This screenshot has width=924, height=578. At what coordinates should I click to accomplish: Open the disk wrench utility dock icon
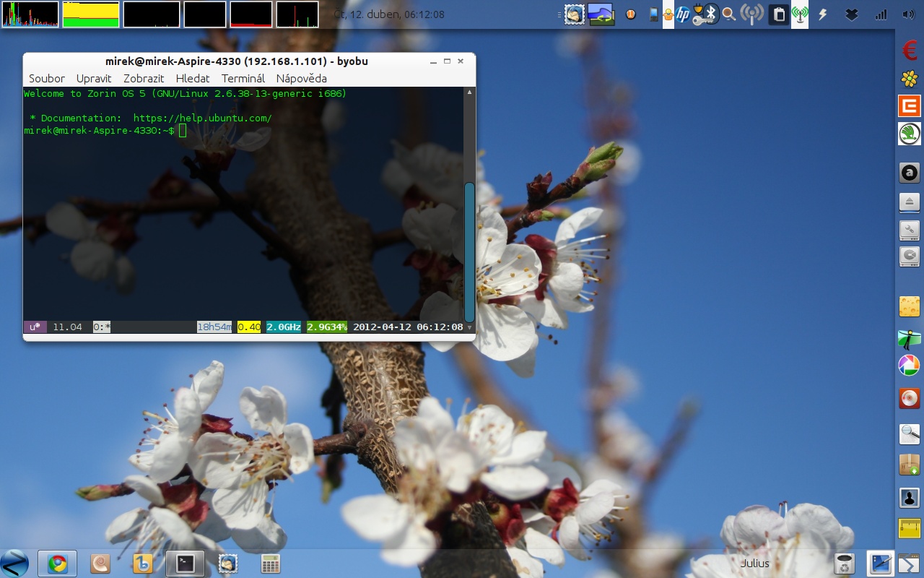pos(910,230)
